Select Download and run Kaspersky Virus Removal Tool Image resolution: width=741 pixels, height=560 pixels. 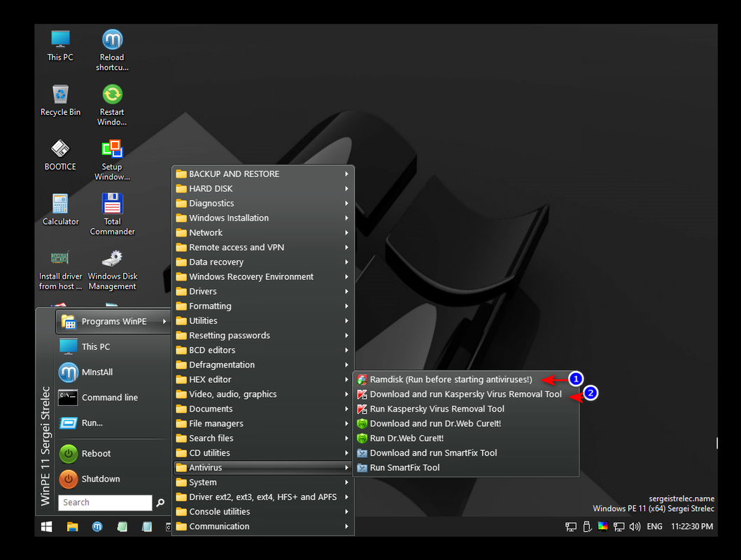pyautogui.click(x=465, y=394)
